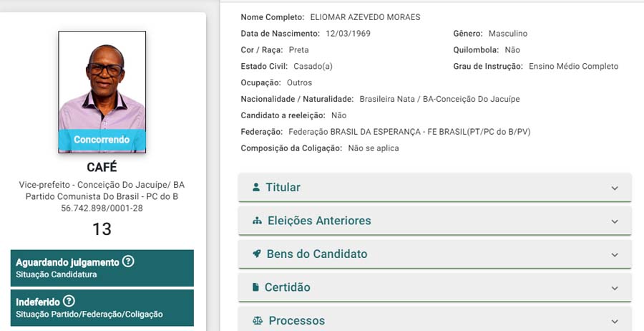The image size is (644, 331).
Task: Expand the Eleições Anteriores chevron
Action: 615,221
